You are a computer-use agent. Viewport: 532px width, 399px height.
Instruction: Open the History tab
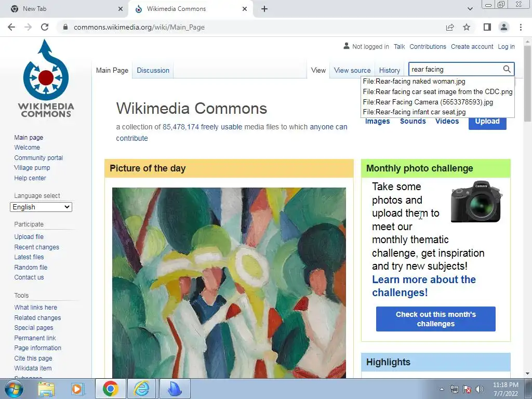click(x=390, y=70)
